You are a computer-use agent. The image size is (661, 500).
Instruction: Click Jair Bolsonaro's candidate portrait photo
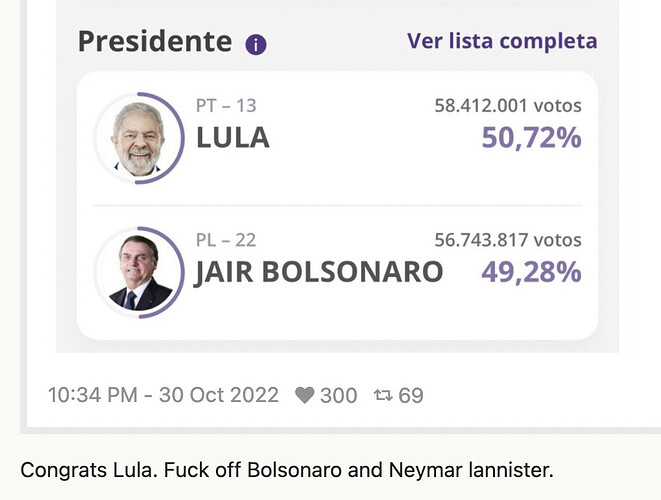pos(139,272)
